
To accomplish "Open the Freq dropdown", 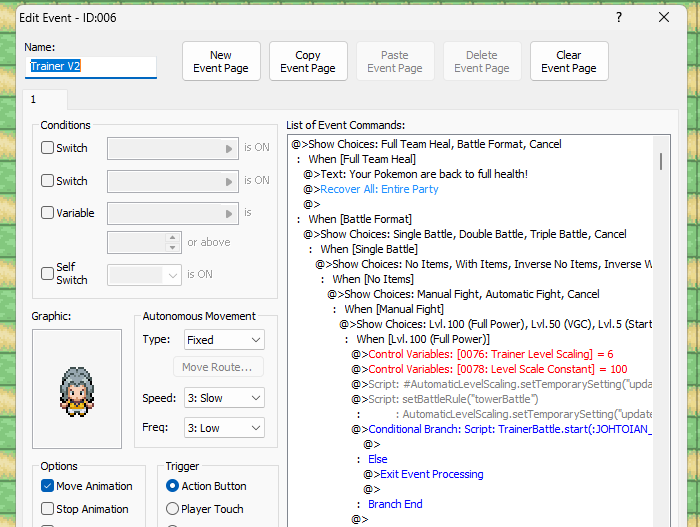I will click(x=224, y=428).
